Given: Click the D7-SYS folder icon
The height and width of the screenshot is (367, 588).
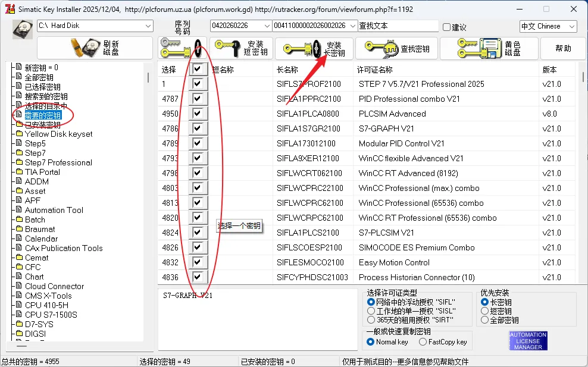Looking at the screenshot, I should pos(19,324).
